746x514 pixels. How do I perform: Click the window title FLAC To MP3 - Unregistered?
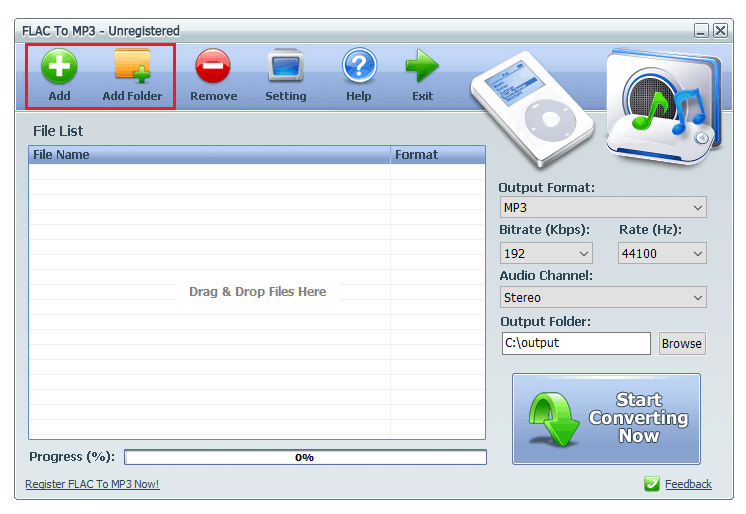(101, 31)
